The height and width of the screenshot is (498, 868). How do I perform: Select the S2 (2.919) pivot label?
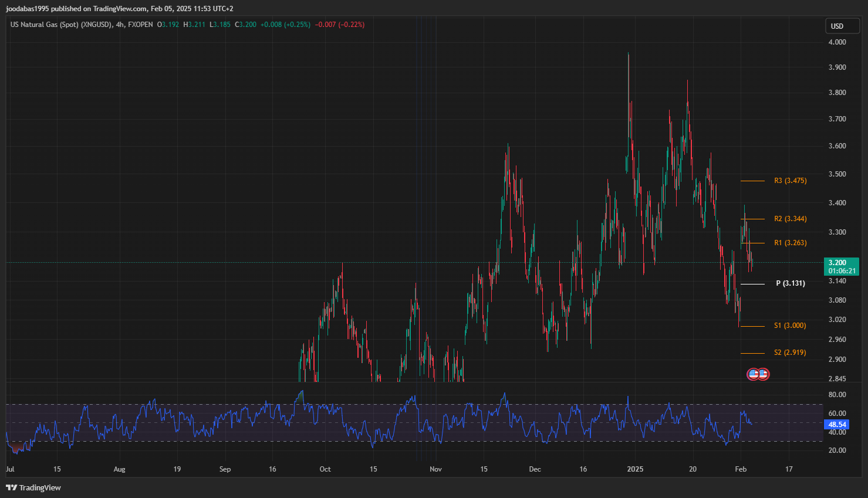tap(790, 353)
